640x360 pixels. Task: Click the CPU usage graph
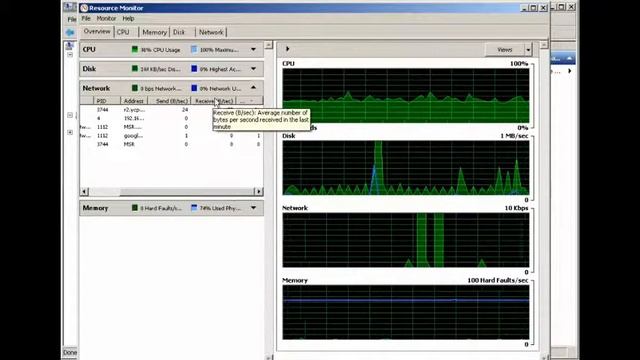(x=406, y=96)
